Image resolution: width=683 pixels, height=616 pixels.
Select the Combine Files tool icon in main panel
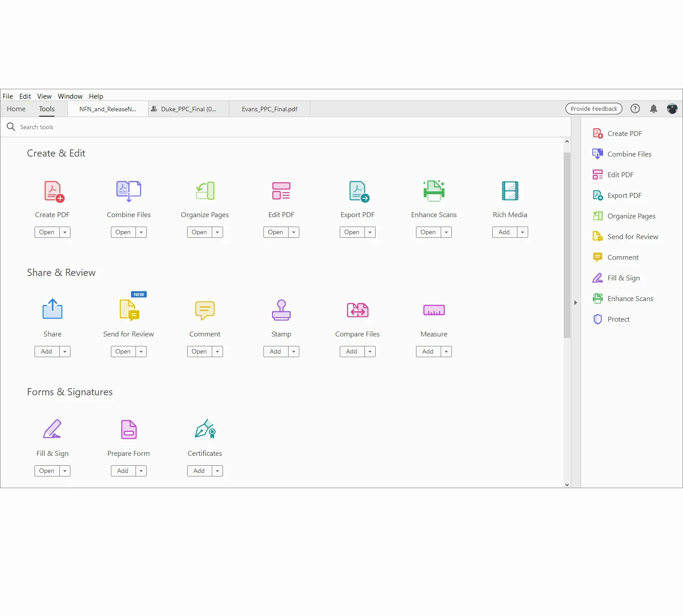129,191
